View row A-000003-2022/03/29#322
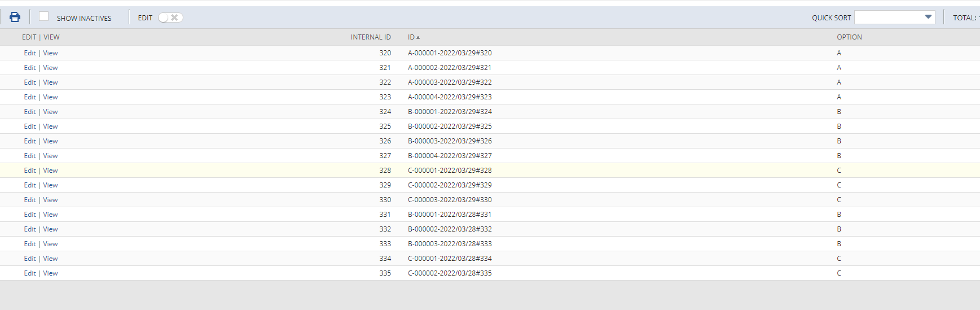Viewport: 980px width, 310px height. pyautogui.click(x=50, y=82)
